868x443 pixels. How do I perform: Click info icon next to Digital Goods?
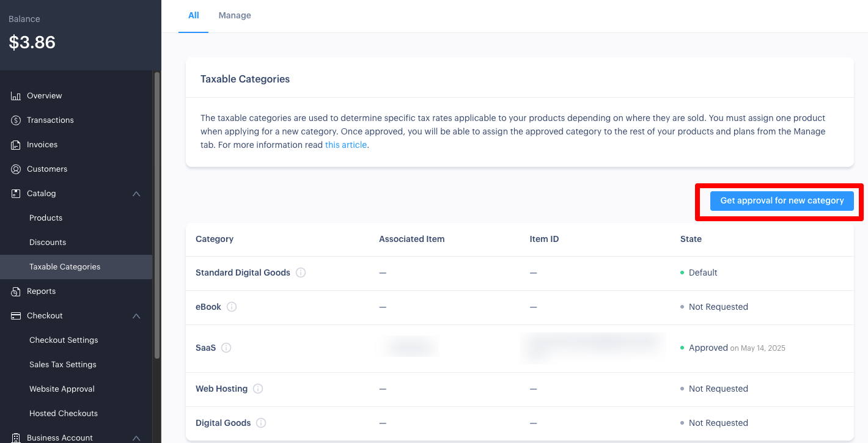[x=261, y=423]
